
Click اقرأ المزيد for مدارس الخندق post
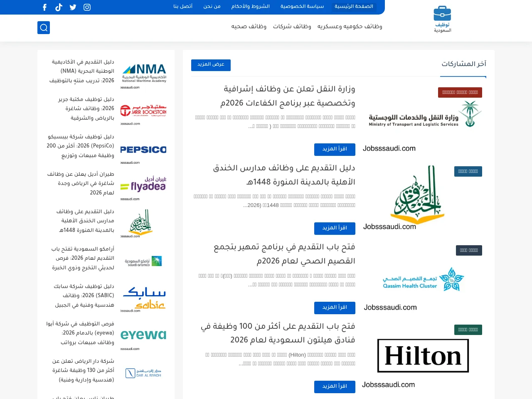335,228
